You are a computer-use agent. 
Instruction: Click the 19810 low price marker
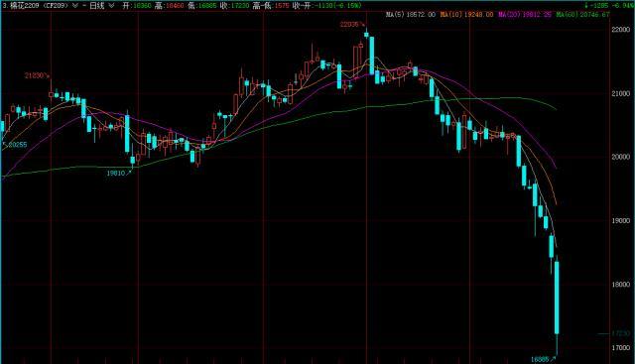click(x=118, y=174)
